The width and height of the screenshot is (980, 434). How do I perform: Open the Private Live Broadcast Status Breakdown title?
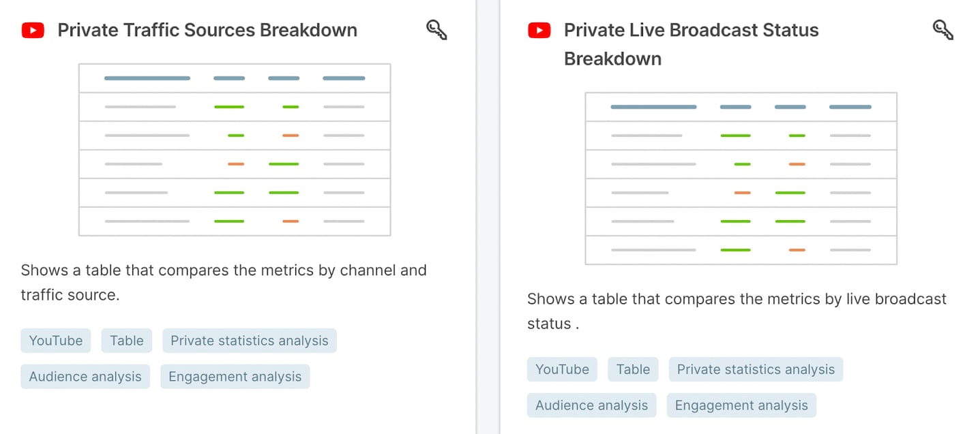[690, 44]
